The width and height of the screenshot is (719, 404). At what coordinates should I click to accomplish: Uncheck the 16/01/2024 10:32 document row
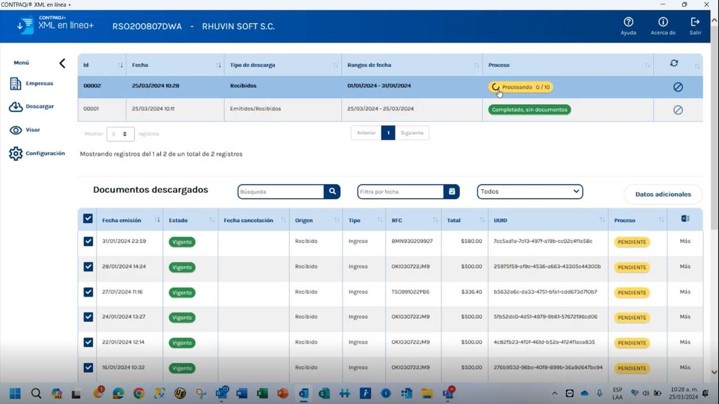click(88, 368)
